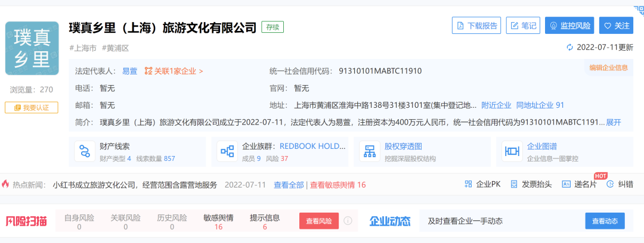Open the 企业图谱 link

tap(542, 147)
